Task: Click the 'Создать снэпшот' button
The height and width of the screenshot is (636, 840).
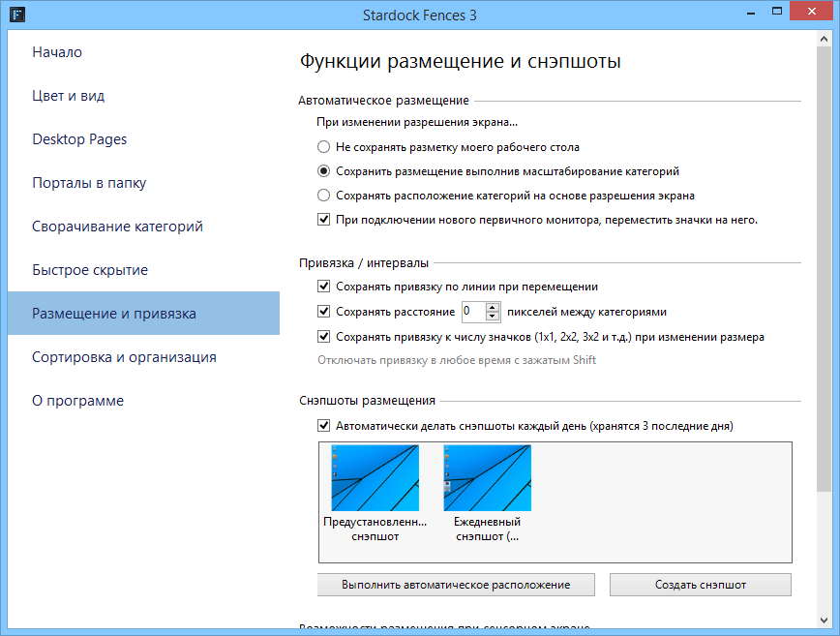Action: [701, 585]
